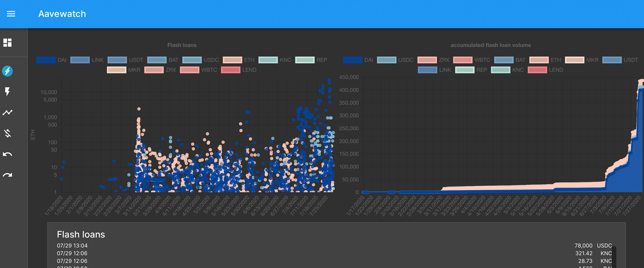Toggle BAT in accumulated volume chart legend
The height and width of the screenshot is (268, 644).
tap(510, 60)
